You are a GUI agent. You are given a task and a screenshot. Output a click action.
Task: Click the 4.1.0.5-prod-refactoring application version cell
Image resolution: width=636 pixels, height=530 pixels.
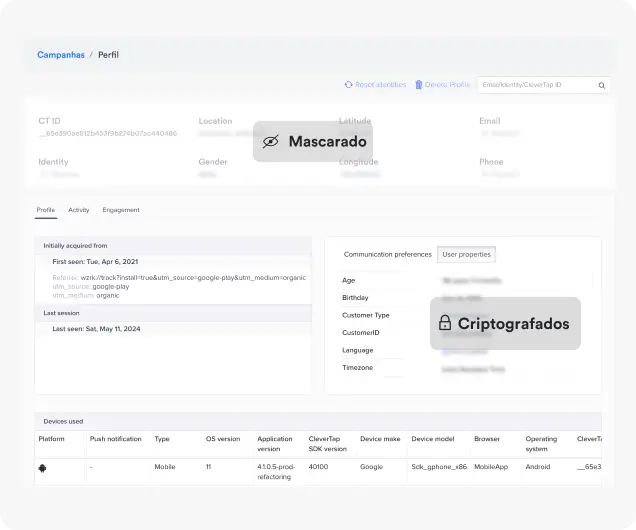276,472
